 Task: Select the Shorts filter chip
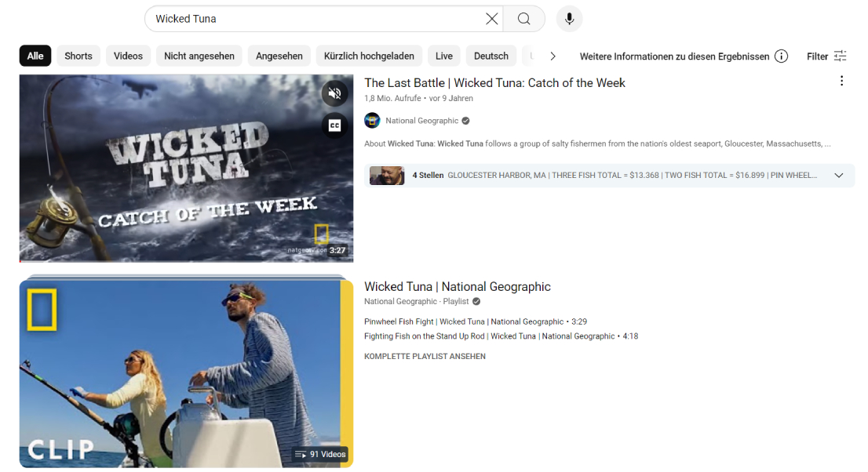pyautogui.click(x=78, y=56)
